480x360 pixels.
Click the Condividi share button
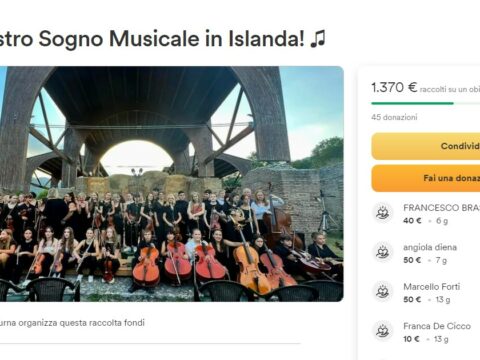click(426, 146)
